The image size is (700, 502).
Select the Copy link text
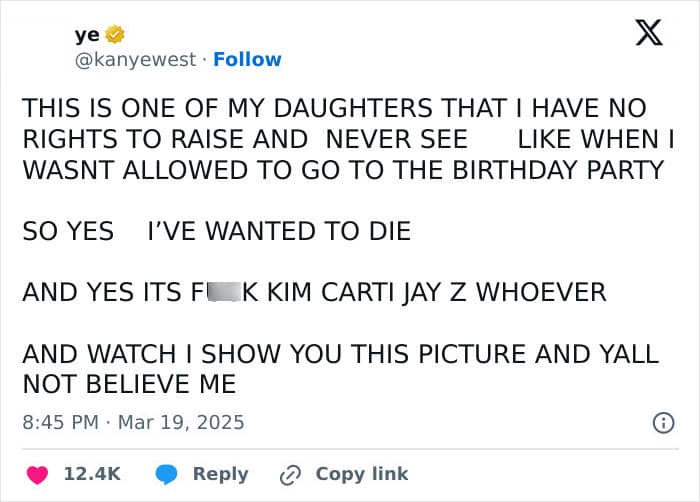click(x=362, y=474)
